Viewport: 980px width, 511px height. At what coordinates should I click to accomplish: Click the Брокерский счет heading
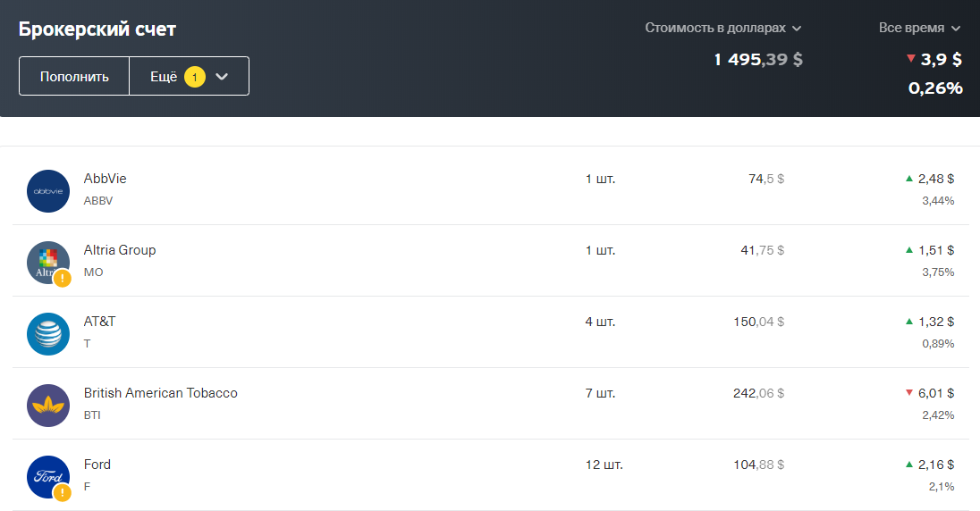point(97,29)
